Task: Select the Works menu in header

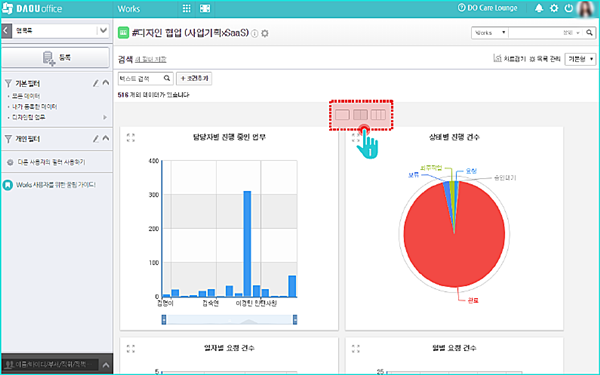Action: tap(129, 9)
